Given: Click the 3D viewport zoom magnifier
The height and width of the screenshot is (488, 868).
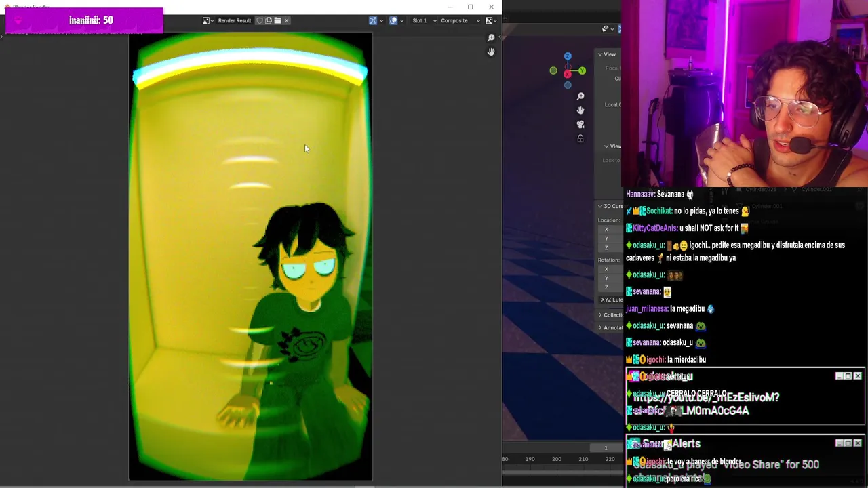Looking at the screenshot, I should 580,96.
